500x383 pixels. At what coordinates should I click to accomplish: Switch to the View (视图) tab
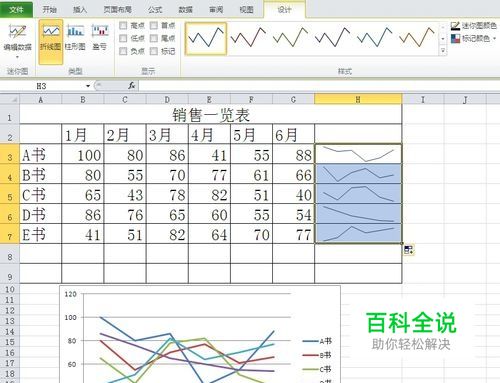pyautogui.click(x=247, y=10)
